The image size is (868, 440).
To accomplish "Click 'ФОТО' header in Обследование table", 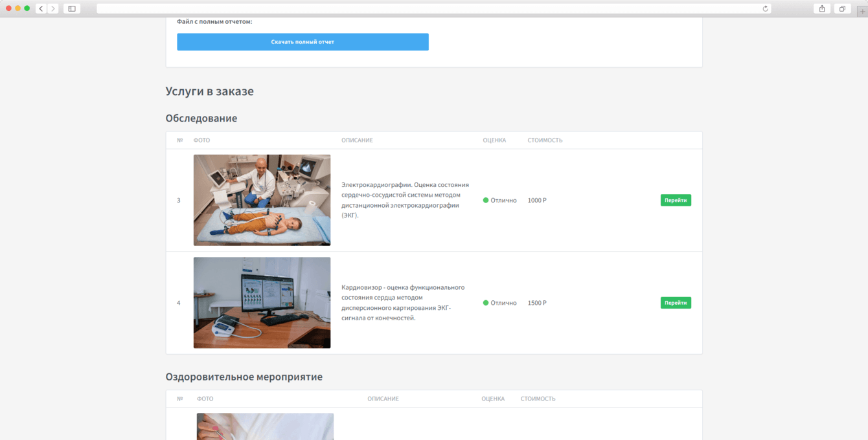I will (x=201, y=140).
